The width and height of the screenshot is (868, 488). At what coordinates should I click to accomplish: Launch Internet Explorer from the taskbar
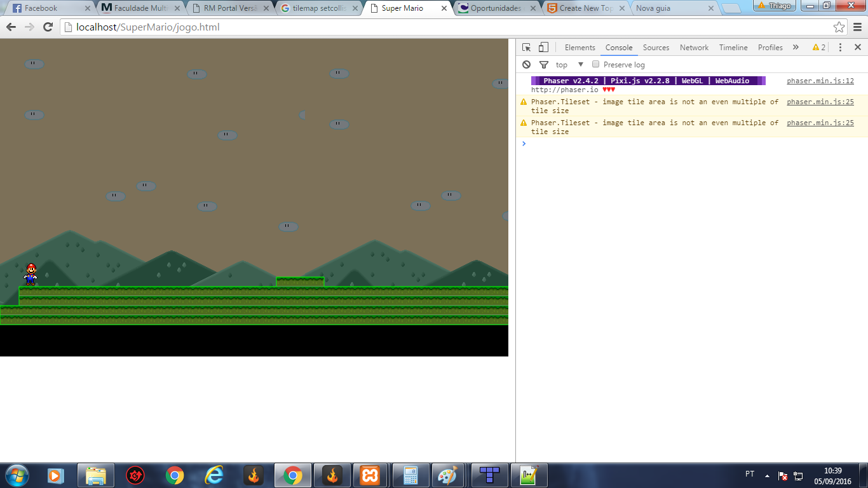click(214, 475)
